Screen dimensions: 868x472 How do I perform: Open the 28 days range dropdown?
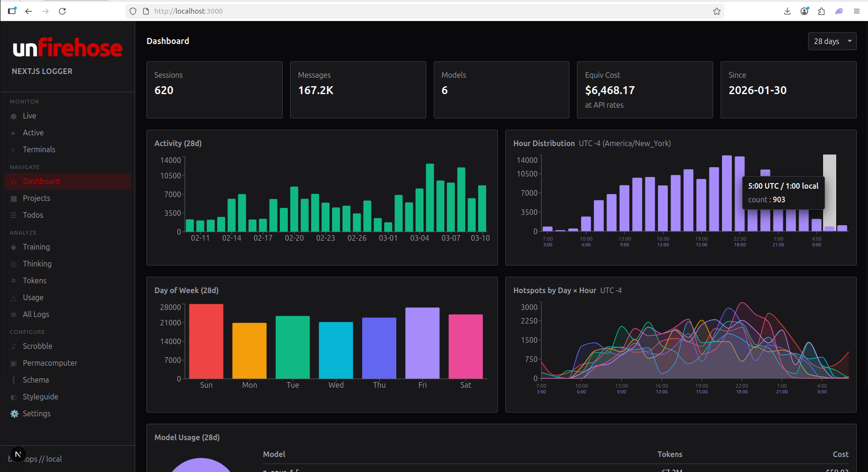click(x=832, y=41)
